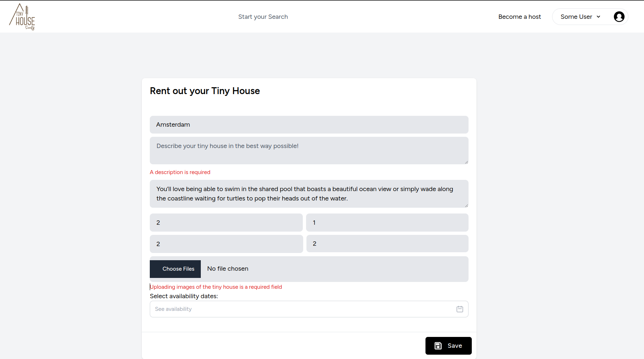
Task: Click the description required error message
Action: (x=180, y=172)
